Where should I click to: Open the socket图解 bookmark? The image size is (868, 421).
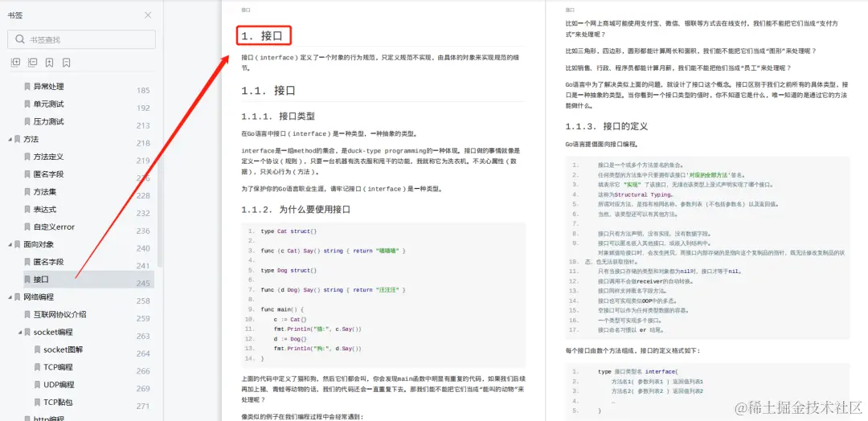point(63,349)
